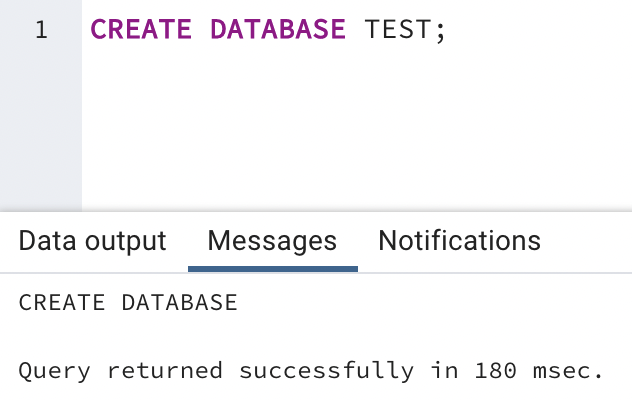
Task: Click the divider between editor and output panel
Action: (316, 212)
